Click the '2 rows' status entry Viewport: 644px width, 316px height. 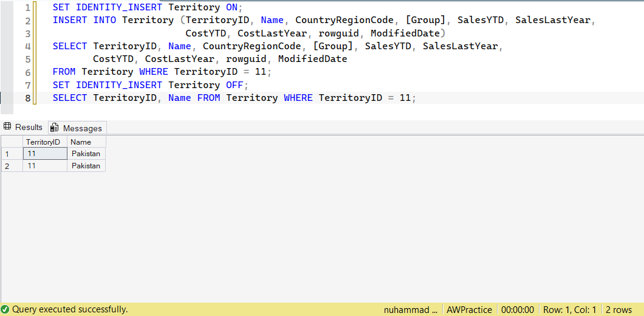pos(619,310)
